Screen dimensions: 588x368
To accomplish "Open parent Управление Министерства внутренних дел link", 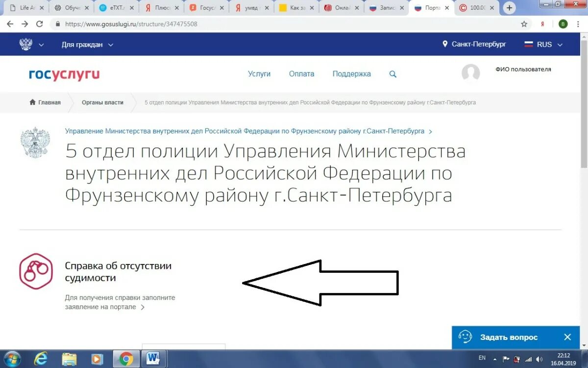I will (248, 131).
